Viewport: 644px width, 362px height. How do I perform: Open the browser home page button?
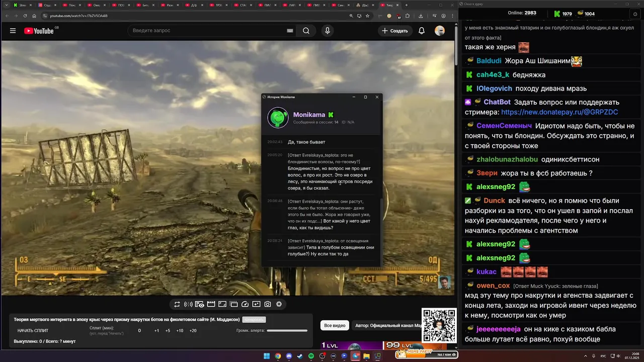pyautogui.click(x=34, y=16)
